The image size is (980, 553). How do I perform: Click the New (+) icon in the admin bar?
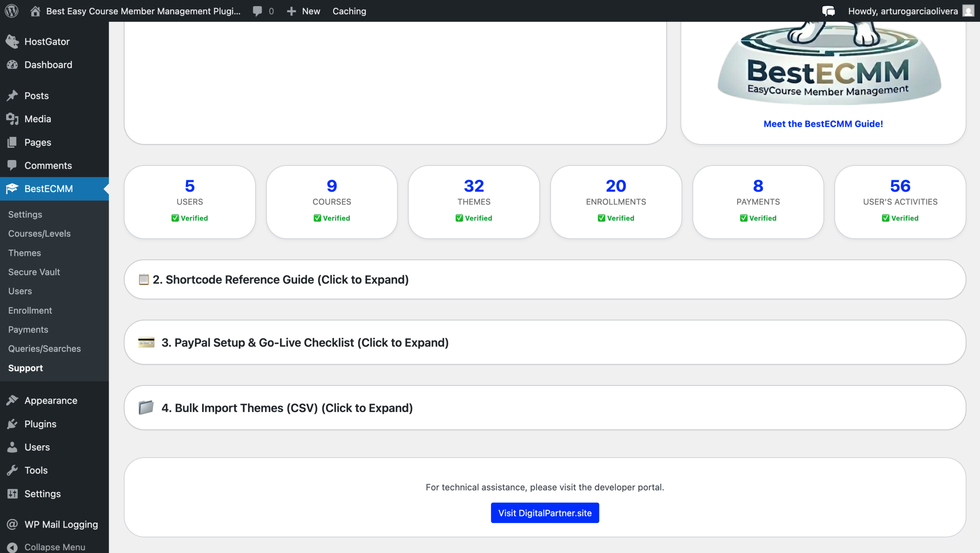[292, 11]
